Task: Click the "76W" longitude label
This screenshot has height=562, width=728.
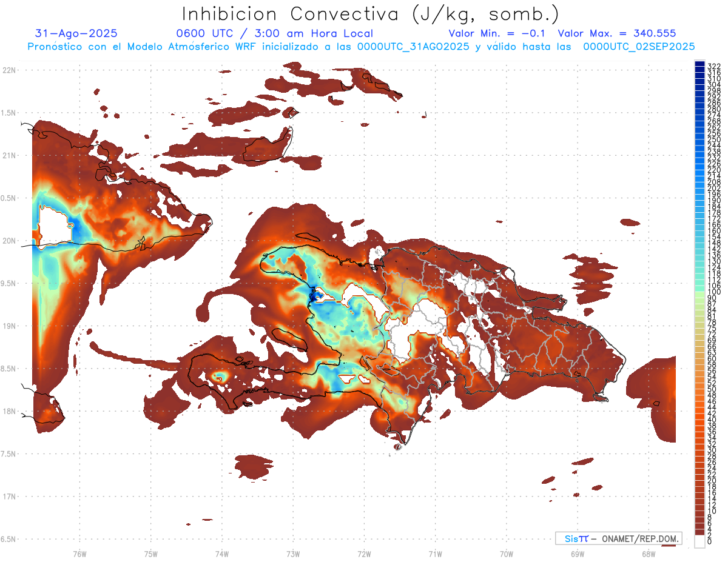Action: [79, 554]
